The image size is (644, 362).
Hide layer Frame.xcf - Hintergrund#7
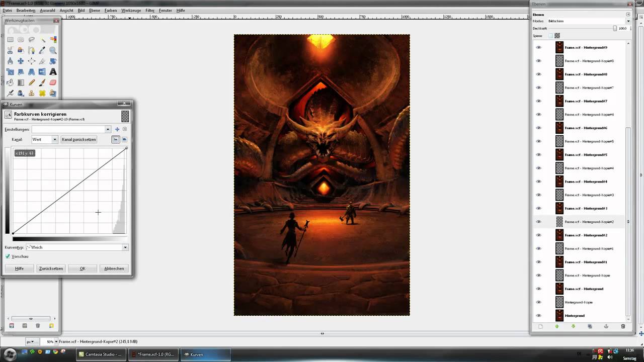tap(538, 101)
